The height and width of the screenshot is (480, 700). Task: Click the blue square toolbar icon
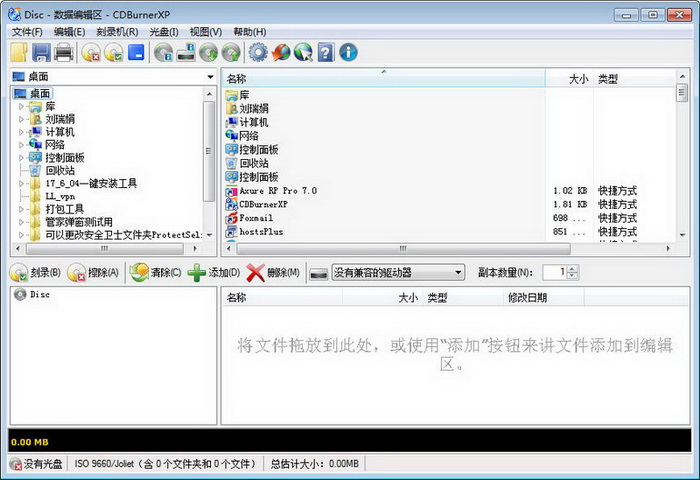pyautogui.click(x=136, y=52)
